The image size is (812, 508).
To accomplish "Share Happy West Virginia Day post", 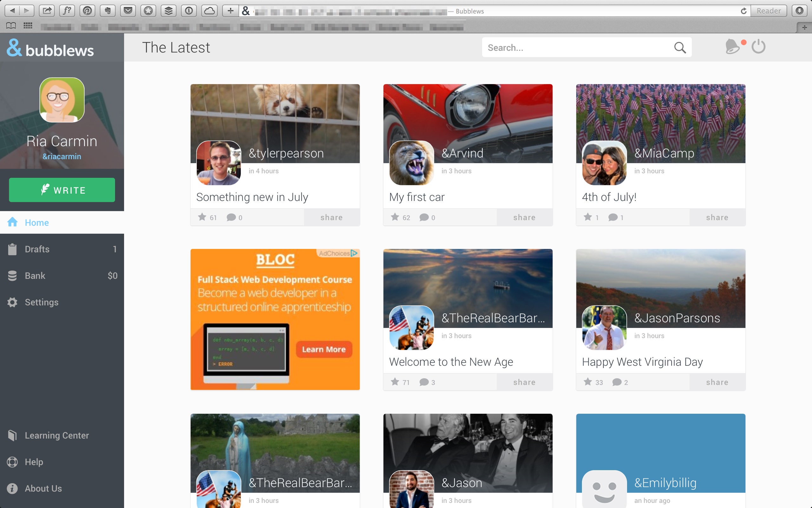I will (x=717, y=382).
